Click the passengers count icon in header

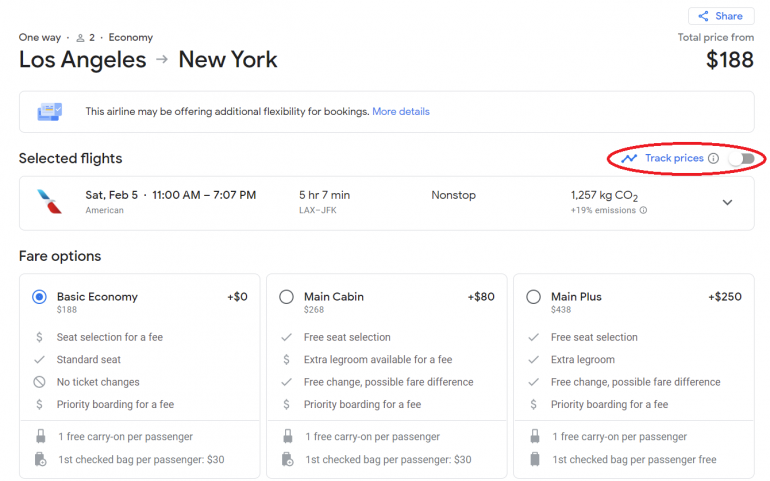[x=80, y=38]
